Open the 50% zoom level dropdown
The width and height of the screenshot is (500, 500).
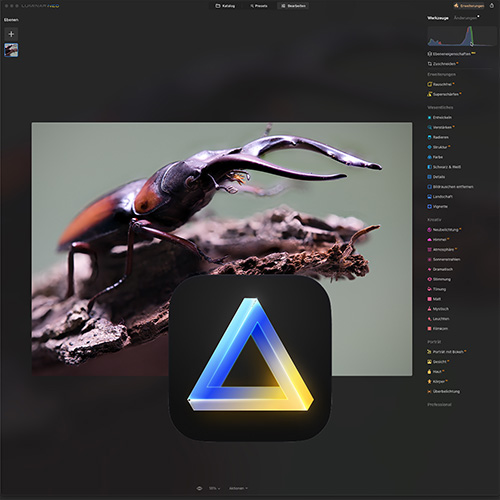[214, 488]
